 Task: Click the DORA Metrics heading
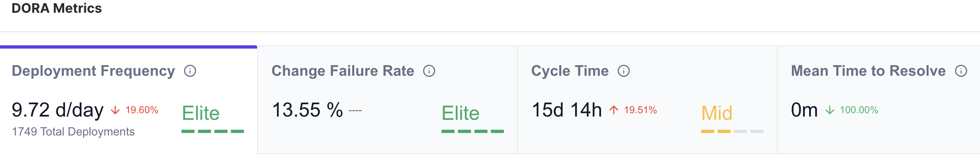pos(57,8)
